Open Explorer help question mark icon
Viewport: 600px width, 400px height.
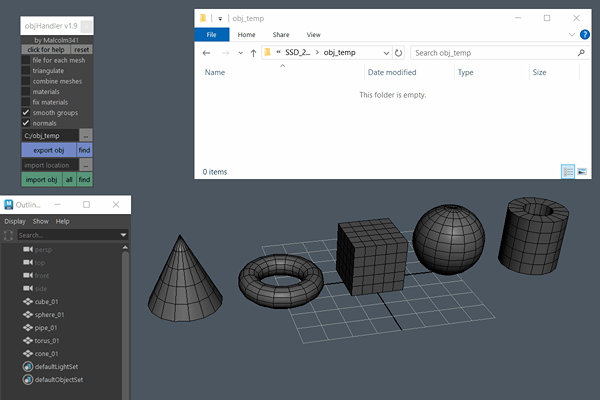point(583,34)
